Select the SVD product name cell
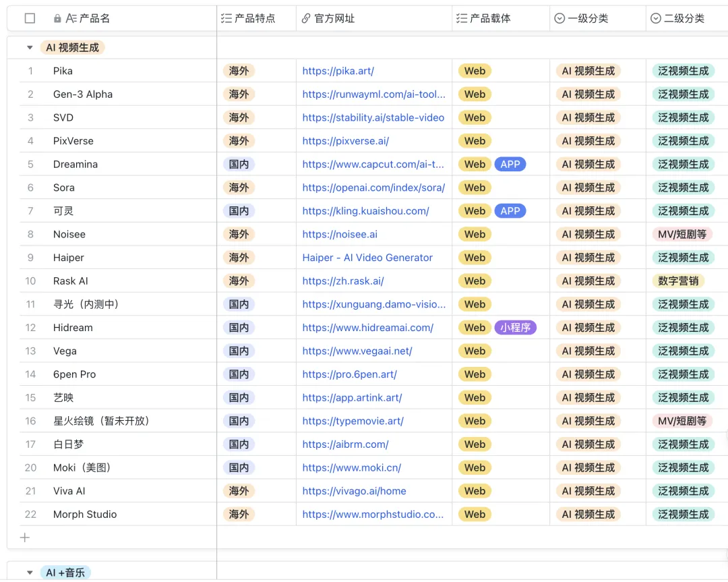Screen dimensions: 728x582 pyautogui.click(x=63, y=117)
